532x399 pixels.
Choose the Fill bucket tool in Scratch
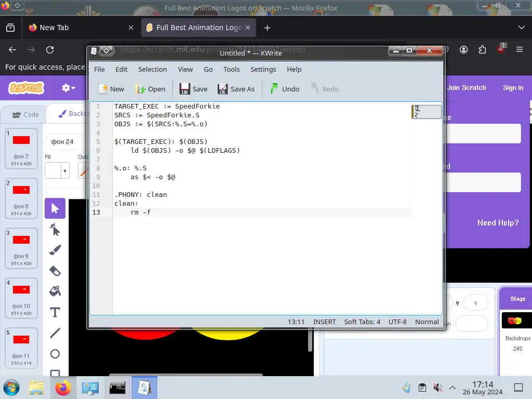tap(55, 291)
